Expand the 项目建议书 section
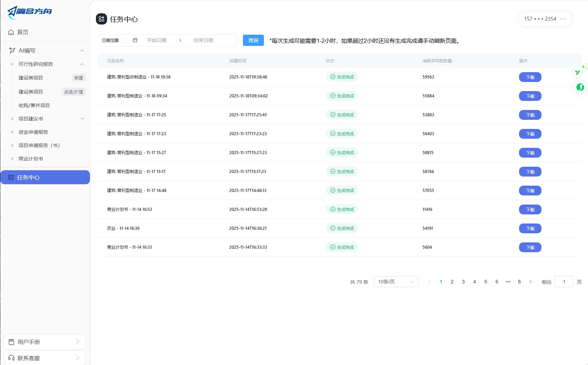Screen dimensions: 588x365 click(82, 119)
